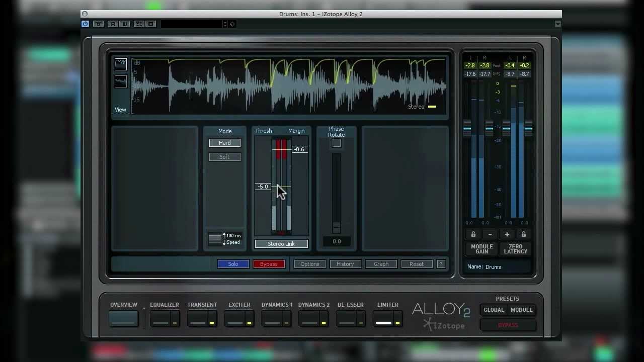Toggle the Dynamics 1 module power LED

(x=287, y=319)
